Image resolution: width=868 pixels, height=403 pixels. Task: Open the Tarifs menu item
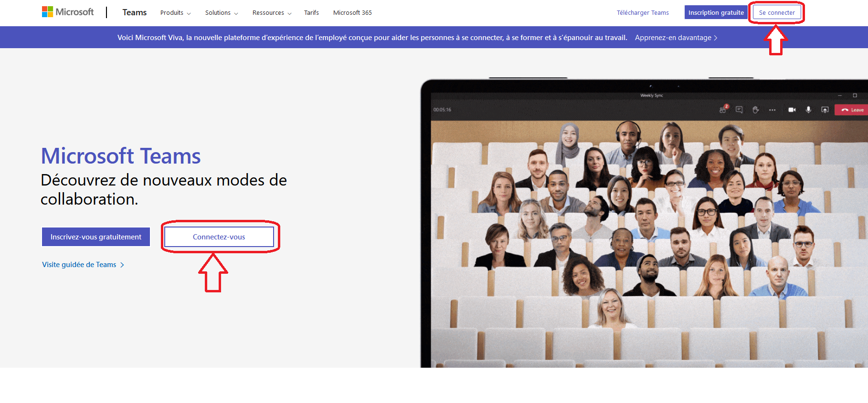pos(311,13)
